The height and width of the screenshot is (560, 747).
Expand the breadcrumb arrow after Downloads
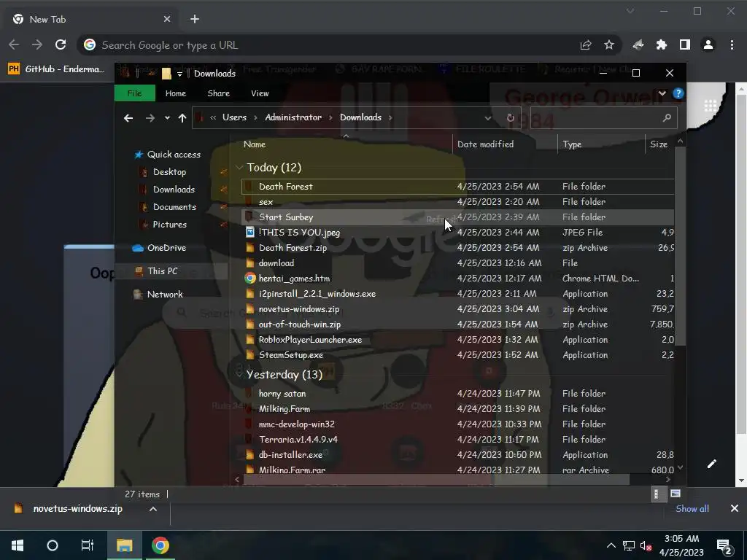[x=391, y=117]
